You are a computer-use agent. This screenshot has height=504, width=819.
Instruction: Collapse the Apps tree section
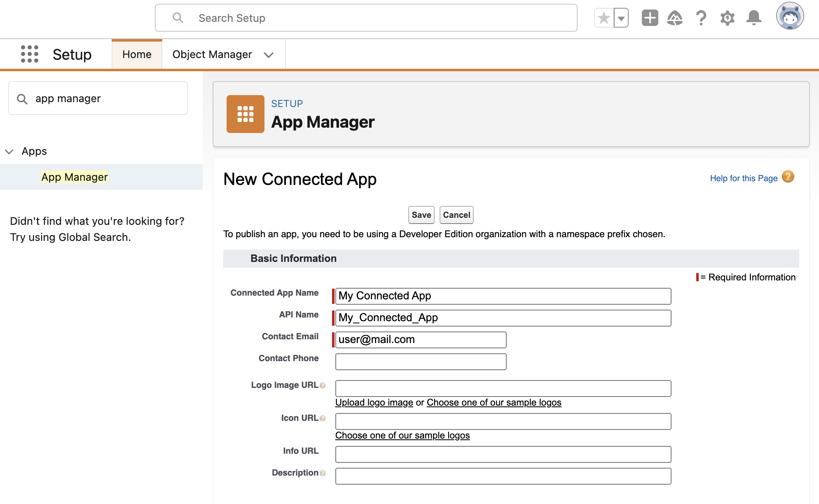pos(9,152)
